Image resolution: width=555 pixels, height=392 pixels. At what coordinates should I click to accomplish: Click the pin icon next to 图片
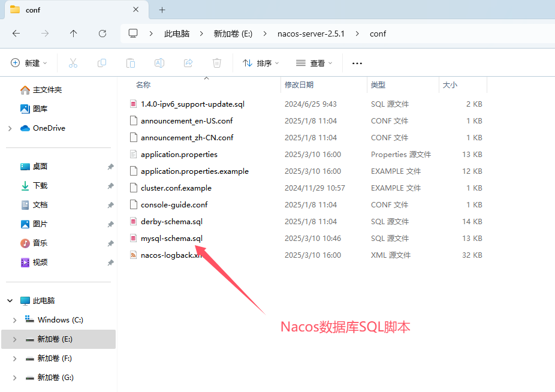click(x=111, y=224)
